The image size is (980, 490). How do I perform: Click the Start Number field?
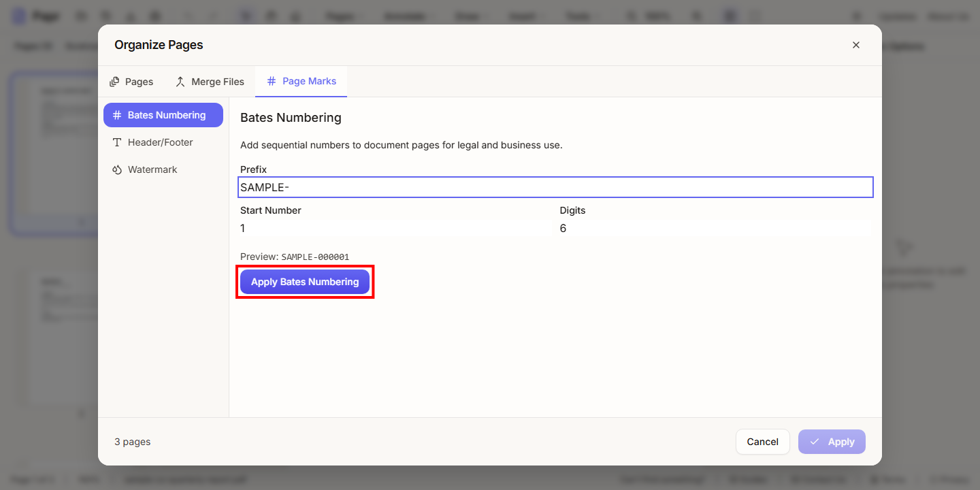click(396, 228)
